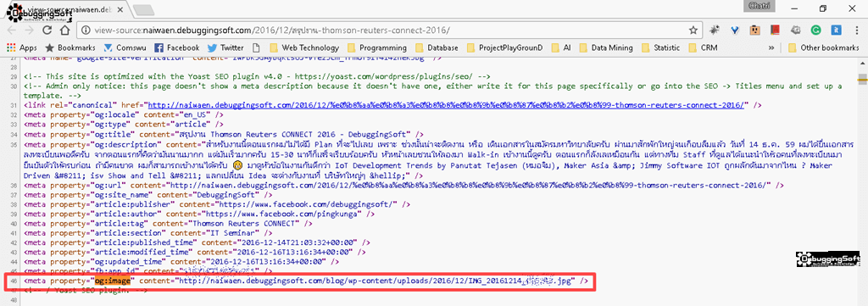Click the blue 'it' extension icon
868x306 pixels.
point(837,30)
